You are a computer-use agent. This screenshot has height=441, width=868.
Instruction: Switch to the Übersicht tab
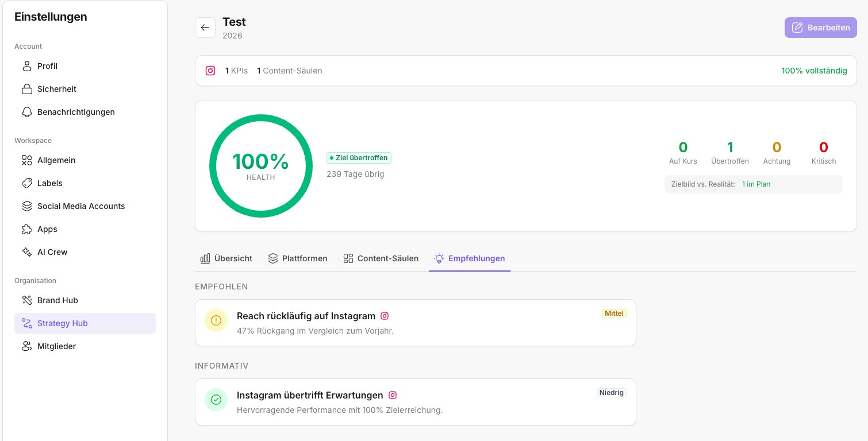[x=226, y=258]
